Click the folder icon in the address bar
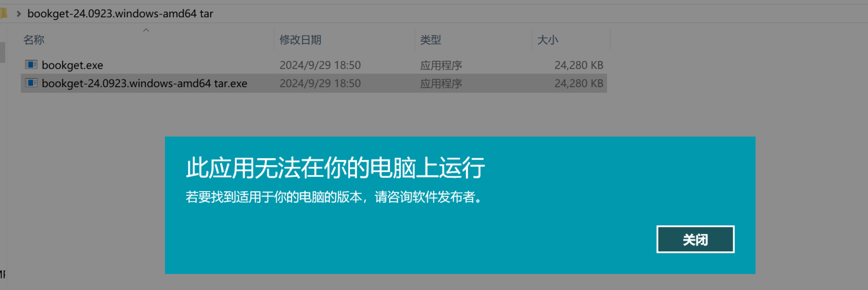Viewport: 868px width, 290px height. 3,13
